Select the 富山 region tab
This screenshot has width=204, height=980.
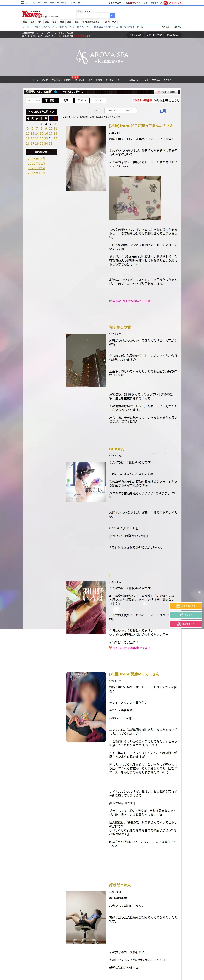[47, 22]
